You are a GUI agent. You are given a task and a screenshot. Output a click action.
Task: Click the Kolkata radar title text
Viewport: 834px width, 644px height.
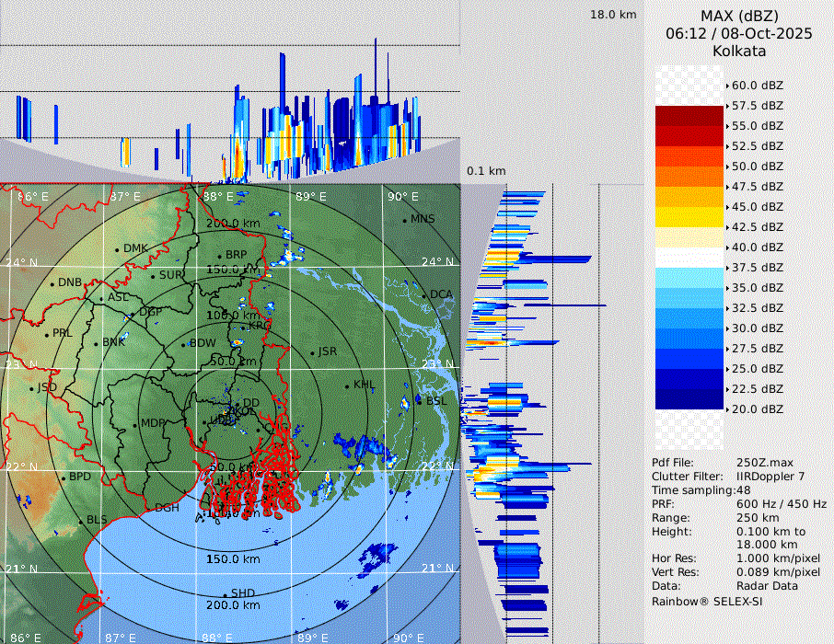coord(738,52)
